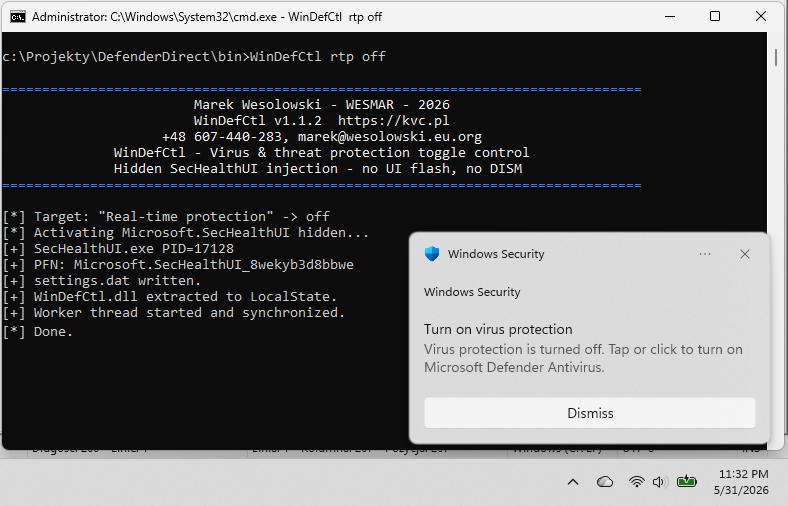Open Wi-Fi network icon in tray
Screen dimensions: 788x506
point(636,482)
